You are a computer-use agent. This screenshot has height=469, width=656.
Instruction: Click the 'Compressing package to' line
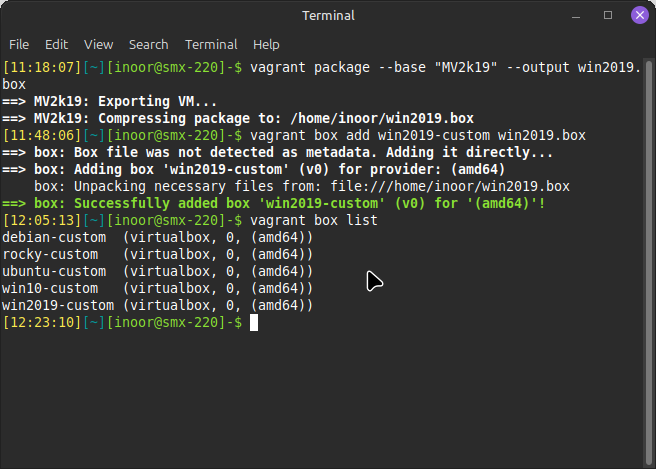[x=238, y=118]
